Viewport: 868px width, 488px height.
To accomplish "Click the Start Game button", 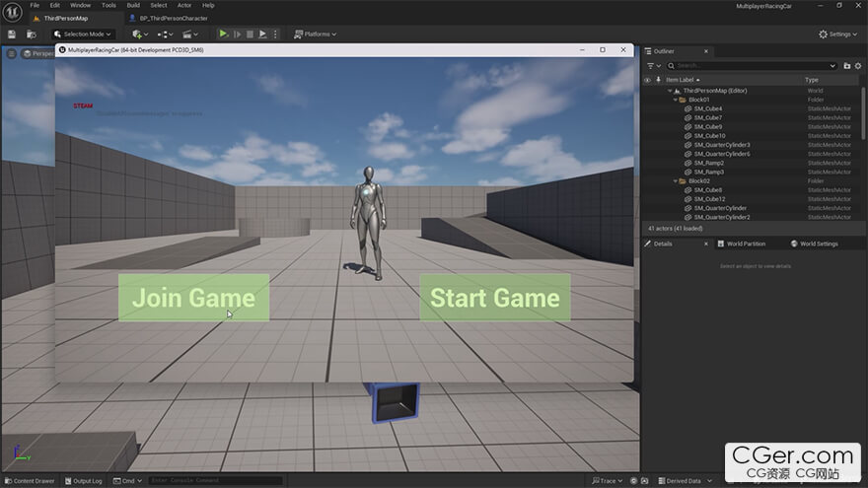I will click(495, 298).
